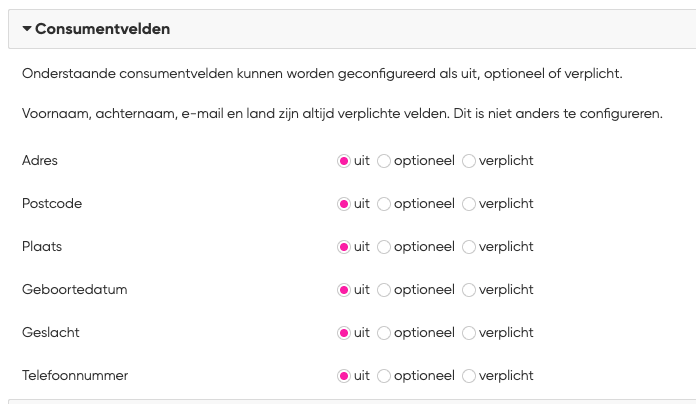Set Telefoonnummer to optioneel
Screen dimensions: 696x404
[384, 376]
